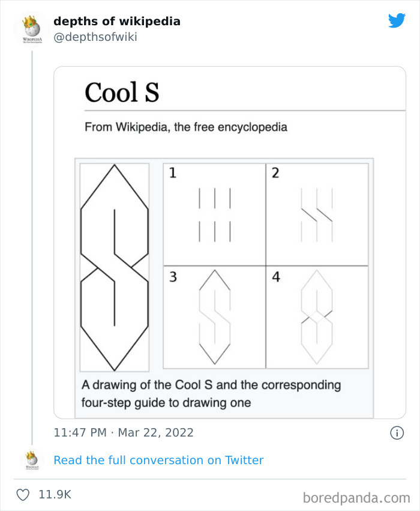Screen dimensions: 420x511
Task: Click the heart icon to like the post
Action: coord(23,494)
